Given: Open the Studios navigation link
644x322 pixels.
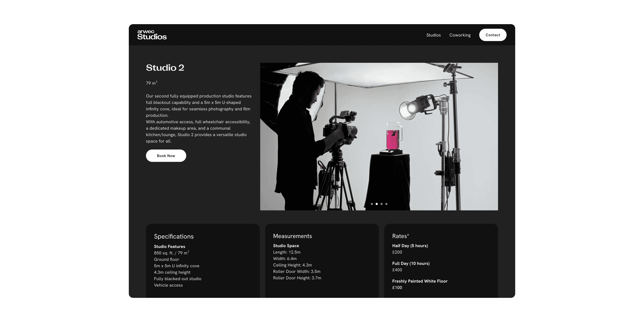Looking at the screenshot, I should pyautogui.click(x=433, y=35).
